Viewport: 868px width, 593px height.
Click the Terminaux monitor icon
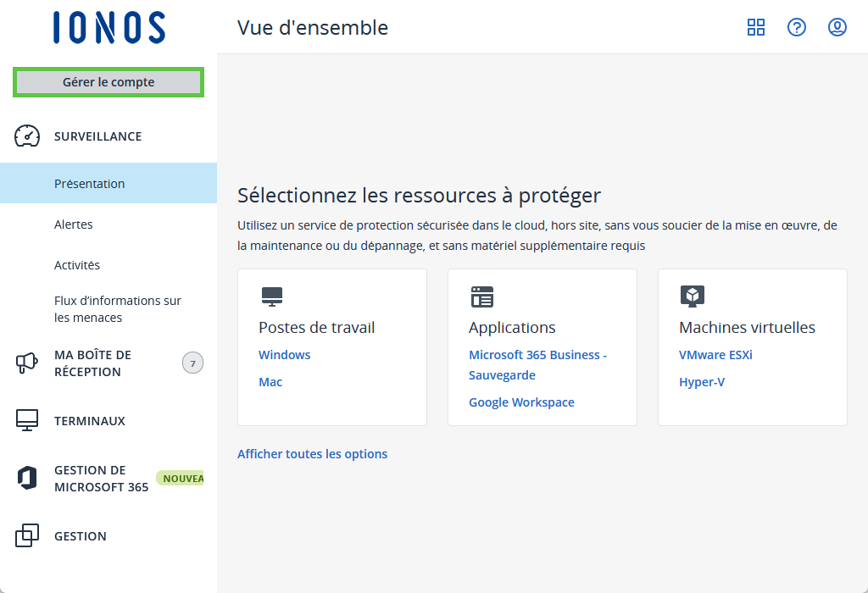point(27,421)
